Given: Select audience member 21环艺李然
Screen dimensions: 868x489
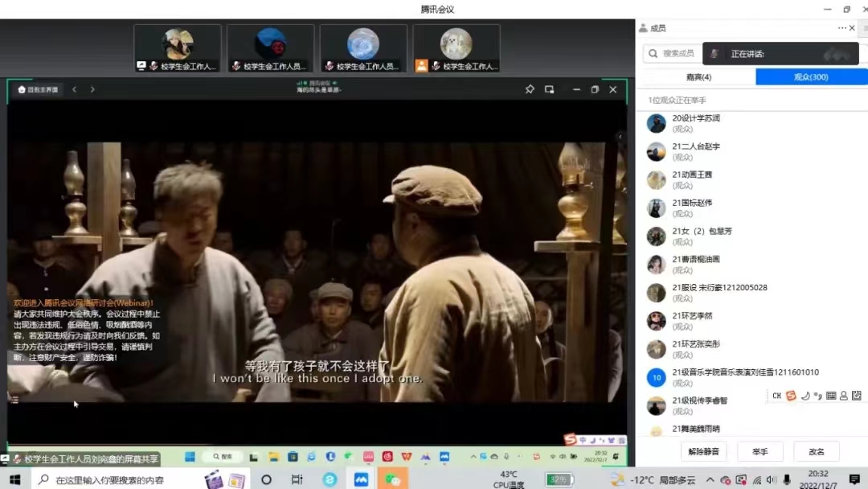Looking at the screenshot, I should [x=751, y=321].
